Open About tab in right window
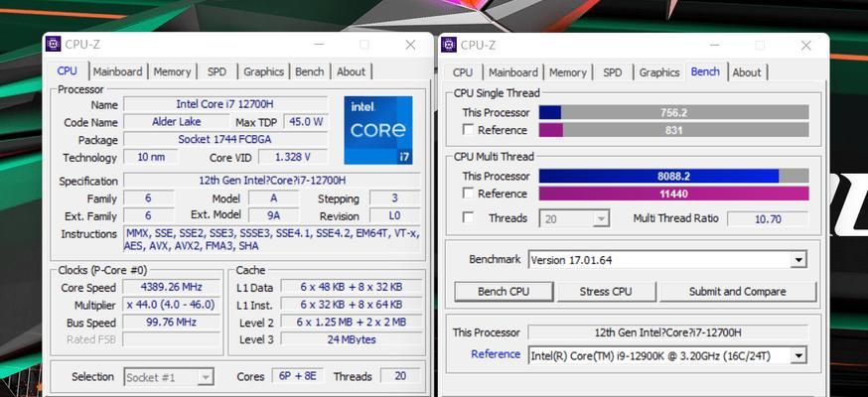This screenshot has width=868, height=397. tap(747, 72)
